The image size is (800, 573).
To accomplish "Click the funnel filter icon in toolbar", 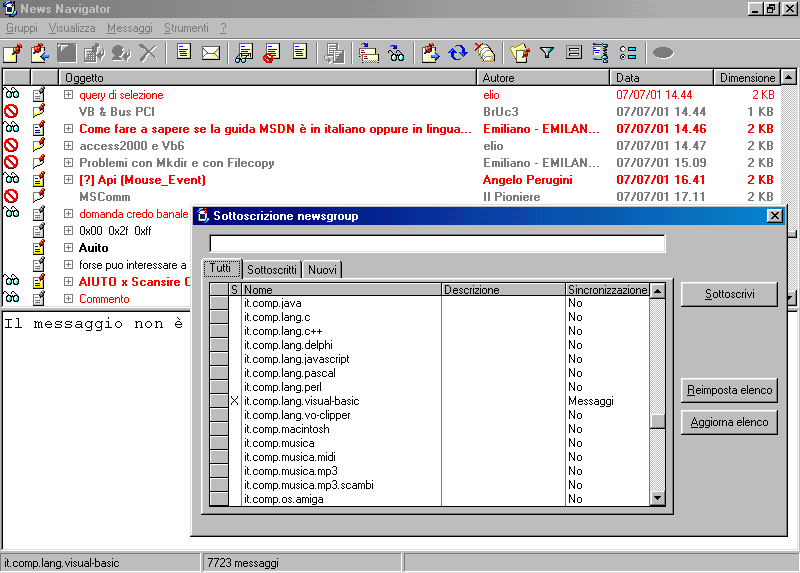I will click(x=547, y=53).
